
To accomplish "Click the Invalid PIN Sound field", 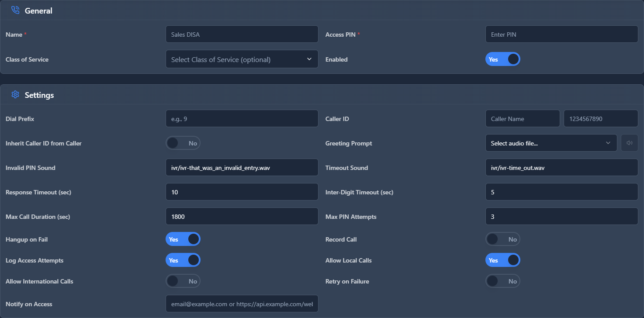I will click(242, 167).
